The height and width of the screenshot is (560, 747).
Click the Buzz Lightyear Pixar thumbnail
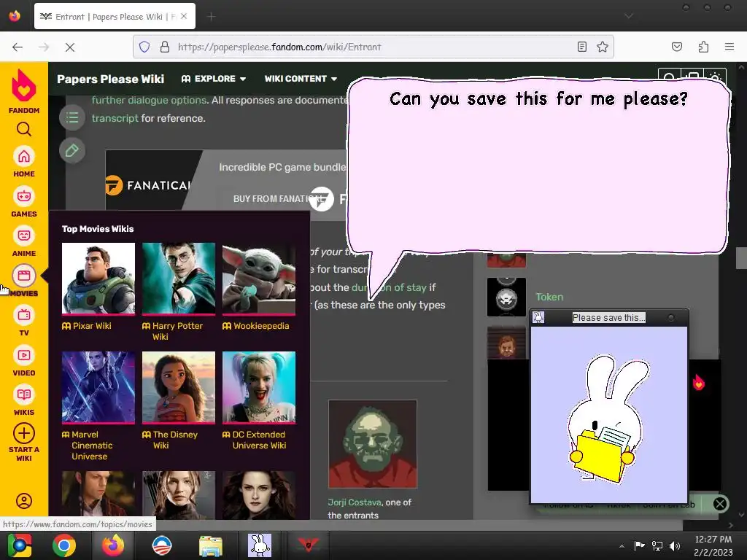coord(98,279)
